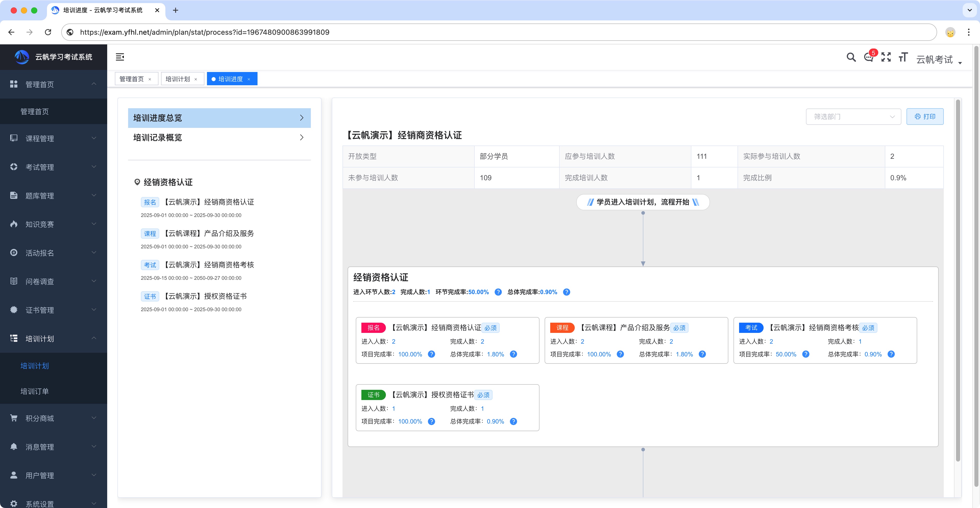Click the 用户管理 person icon
This screenshot has height=508, width=980.
point(14,475)
